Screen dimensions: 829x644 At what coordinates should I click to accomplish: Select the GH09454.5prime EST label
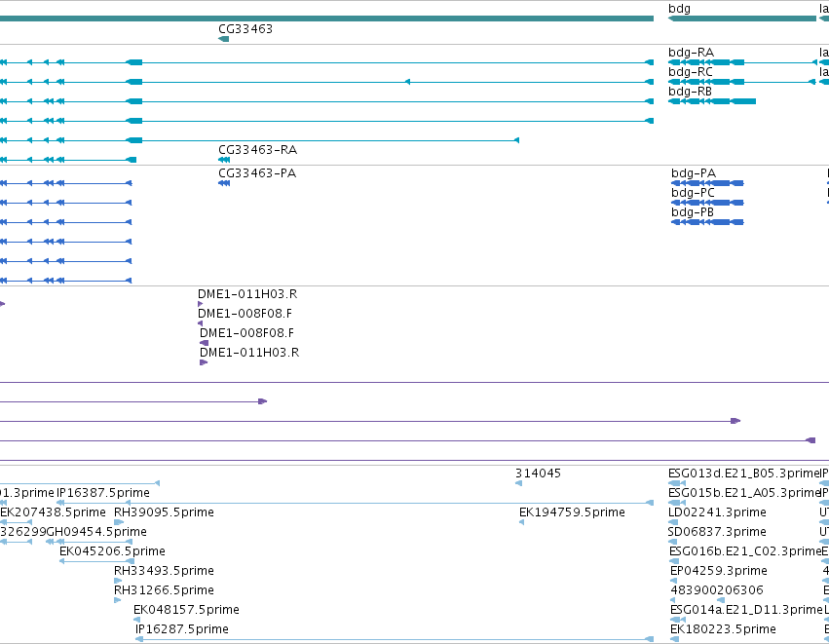(x=96, y=532)
